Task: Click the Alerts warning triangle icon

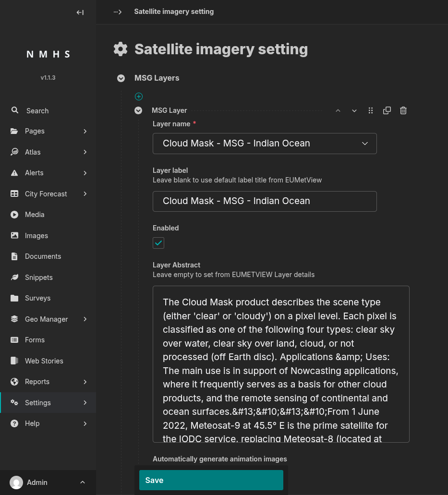Action: click(14, 173)
